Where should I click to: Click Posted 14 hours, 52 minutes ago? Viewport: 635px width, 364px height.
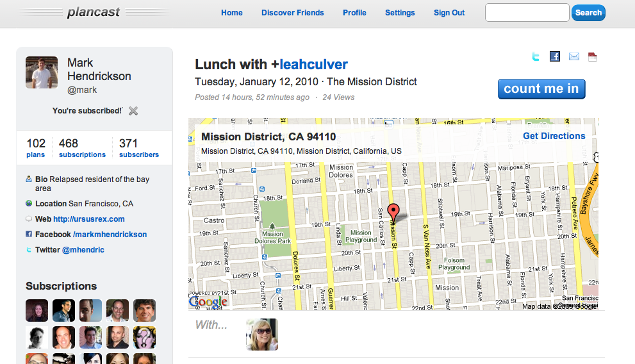252,97
